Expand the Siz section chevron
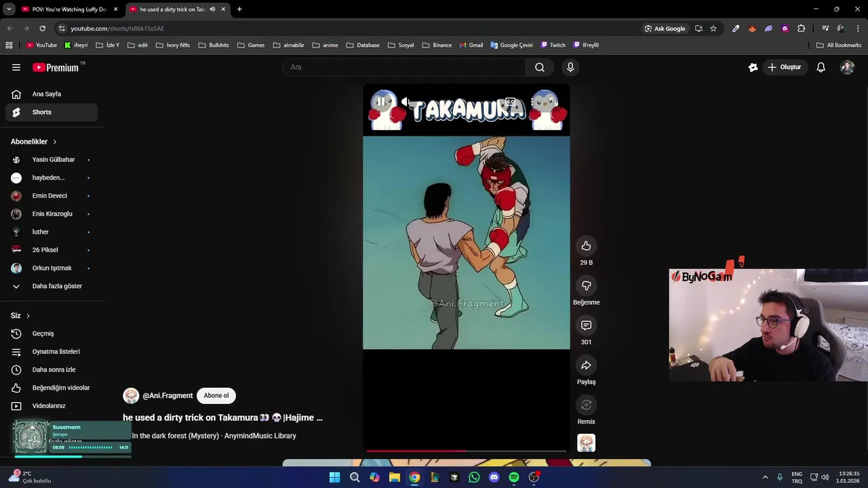868x488 pixels. (x=28, y=316)
